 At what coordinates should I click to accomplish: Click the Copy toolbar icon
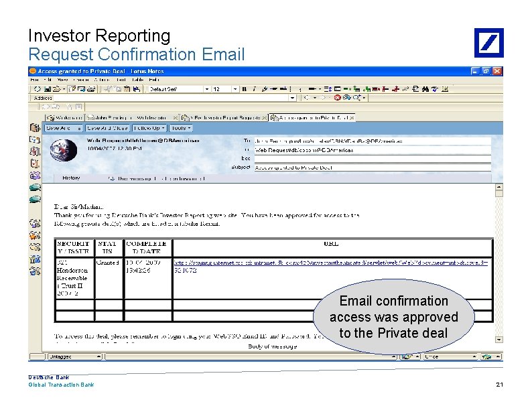click(x=118, y=89)
